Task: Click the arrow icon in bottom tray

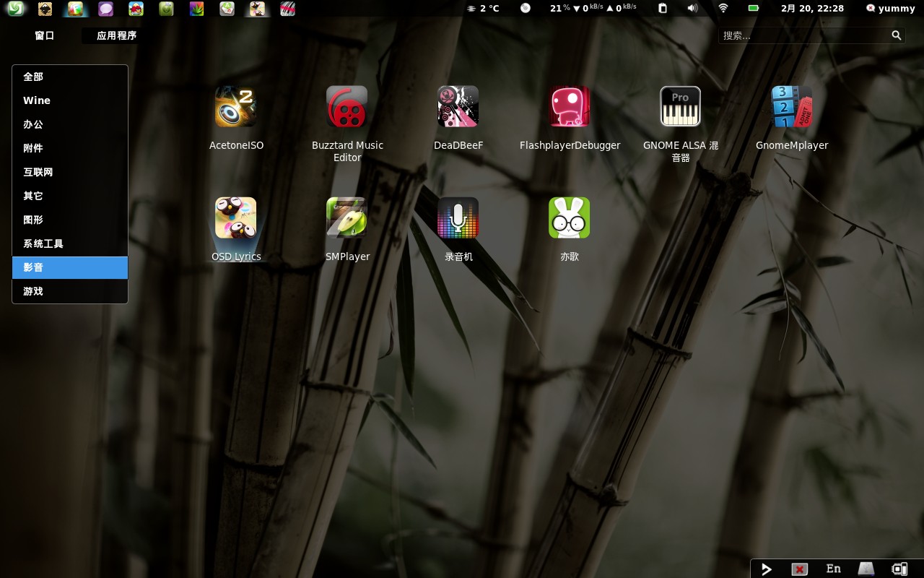Action: 767,569
